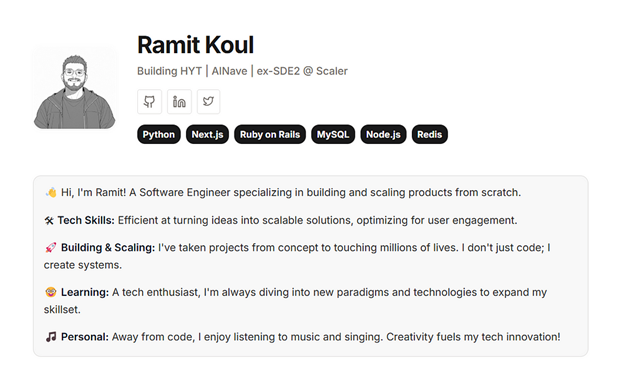
Task: Click the rocket emoji beside Building & Scaling
Action: point(51,248)
